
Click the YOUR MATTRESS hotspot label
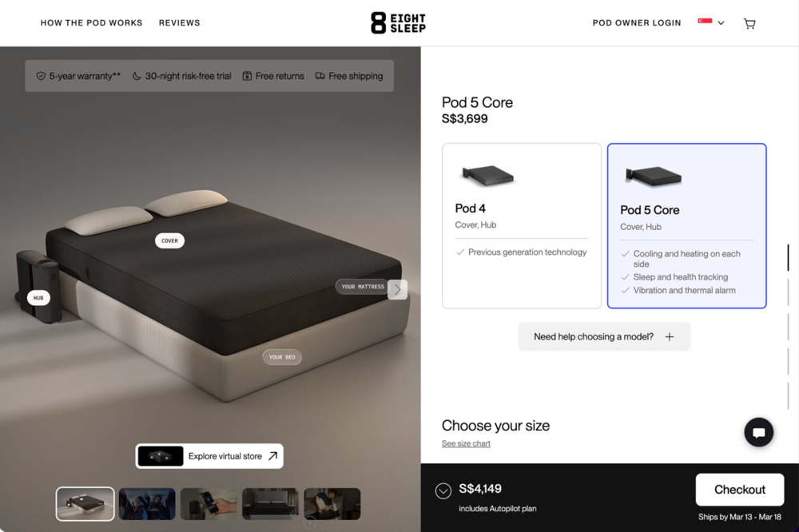[x=362, y=287]
